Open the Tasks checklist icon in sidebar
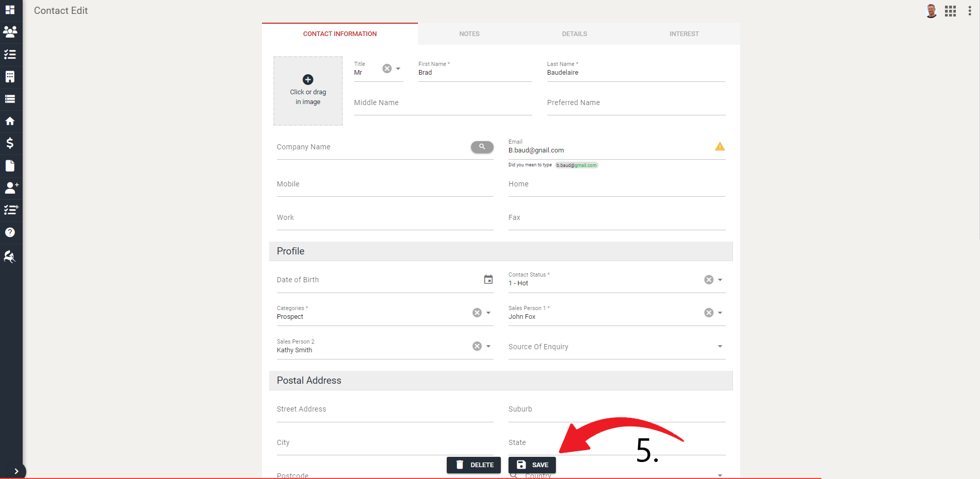The width and height of the screenshot is (980, 479). [x=10, y=54]
